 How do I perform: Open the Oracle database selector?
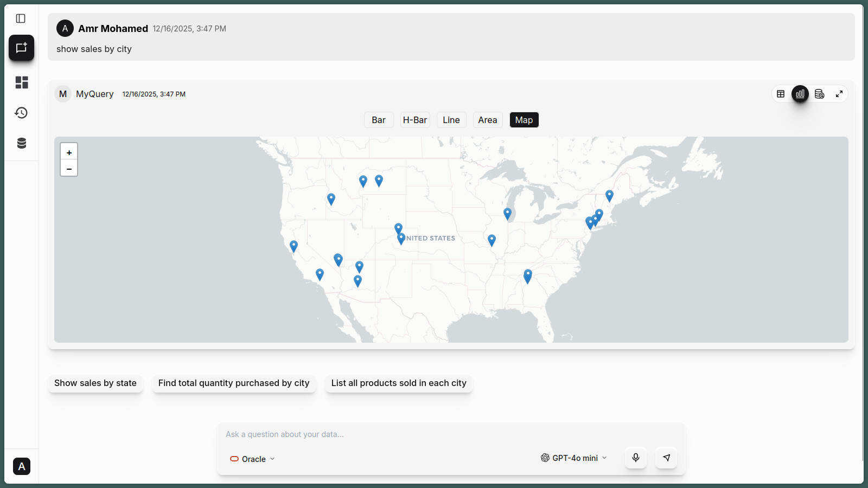click(252, 459)
